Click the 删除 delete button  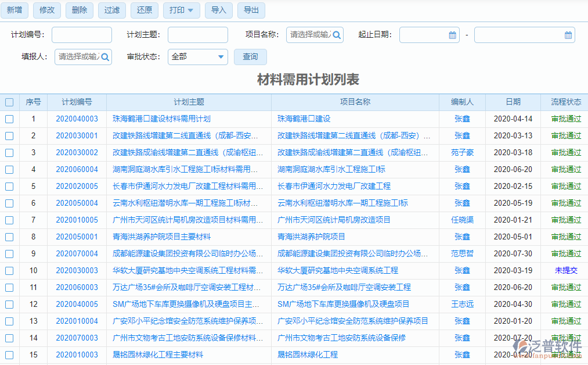tap(79, 10)
